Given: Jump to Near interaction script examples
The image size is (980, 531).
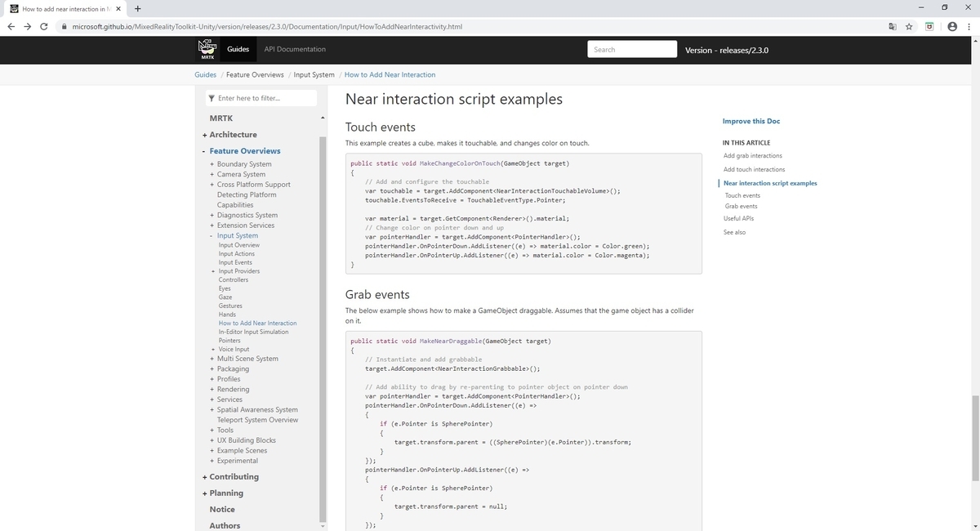Looking at the screenshot, I should point(770,183).
